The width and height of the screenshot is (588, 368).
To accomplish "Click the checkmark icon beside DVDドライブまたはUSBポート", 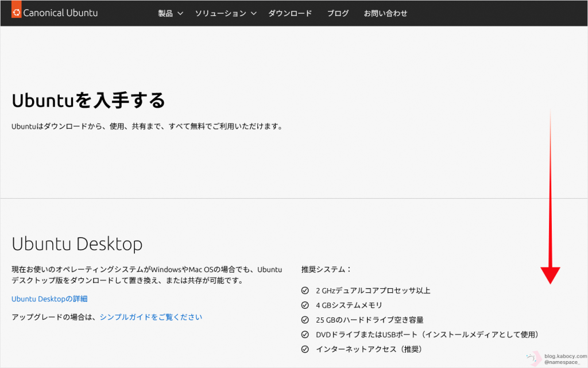I will pyautogui.click(x=305, y=335).
